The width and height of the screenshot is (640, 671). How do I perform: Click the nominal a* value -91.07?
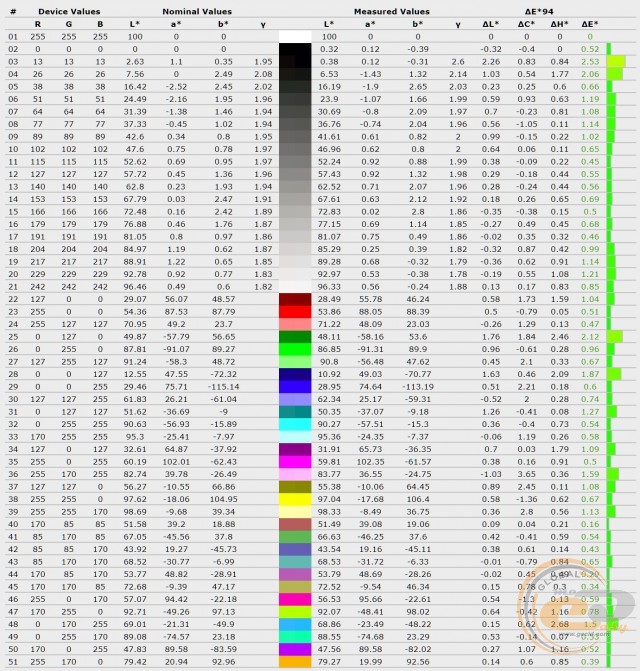point(176,349)
